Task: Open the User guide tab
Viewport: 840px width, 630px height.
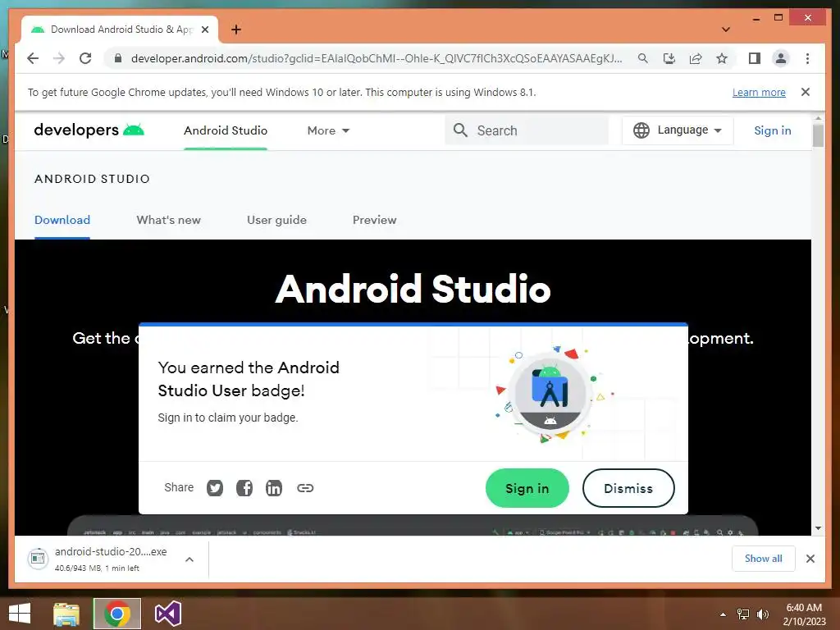Action: pyautogui.click(x=277, y=220)
